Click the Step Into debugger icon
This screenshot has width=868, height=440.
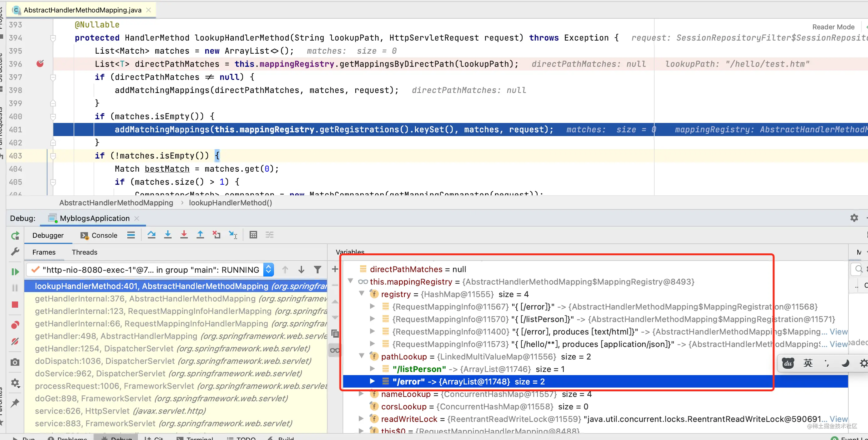click(168, 235)
